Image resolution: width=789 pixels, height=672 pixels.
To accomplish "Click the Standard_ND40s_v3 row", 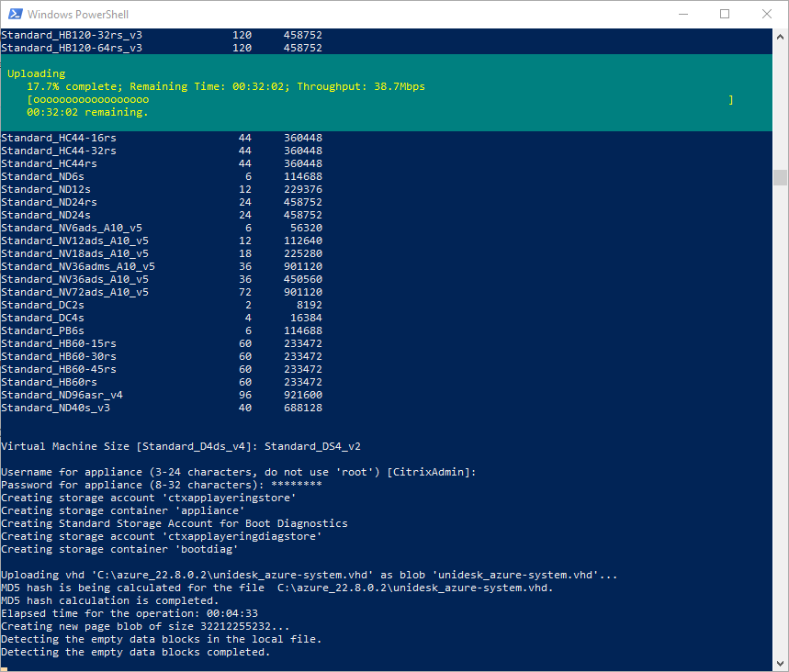I will point(162,408).
